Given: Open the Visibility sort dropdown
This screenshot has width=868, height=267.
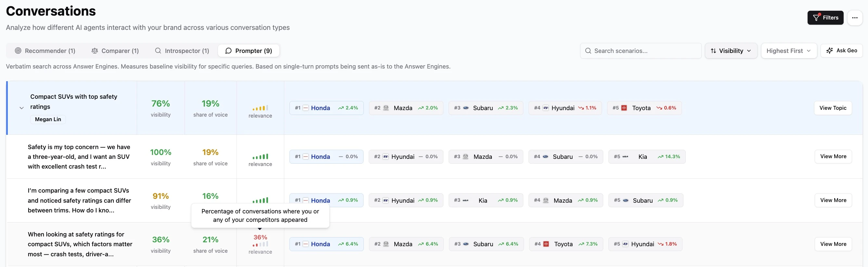Looking at the screenshot, I should point(731,51).
